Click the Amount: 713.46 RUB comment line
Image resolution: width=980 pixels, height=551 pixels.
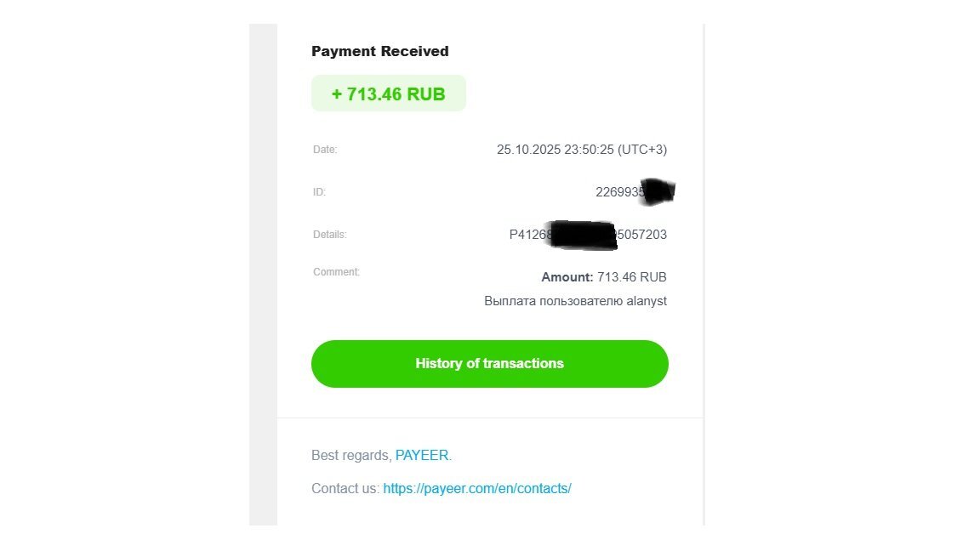coord(604,277)
